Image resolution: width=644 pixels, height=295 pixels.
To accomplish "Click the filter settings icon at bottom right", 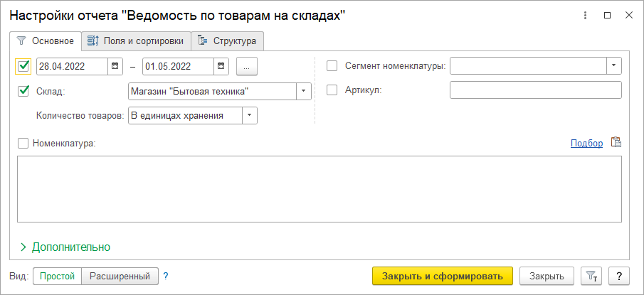I will [x=591, y=276].
